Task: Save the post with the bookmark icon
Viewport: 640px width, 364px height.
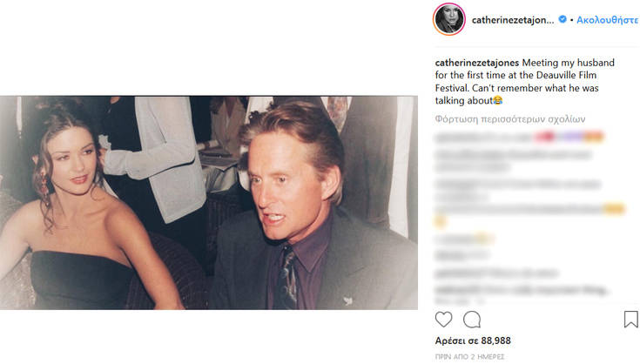Action: [x=630, y=319]
